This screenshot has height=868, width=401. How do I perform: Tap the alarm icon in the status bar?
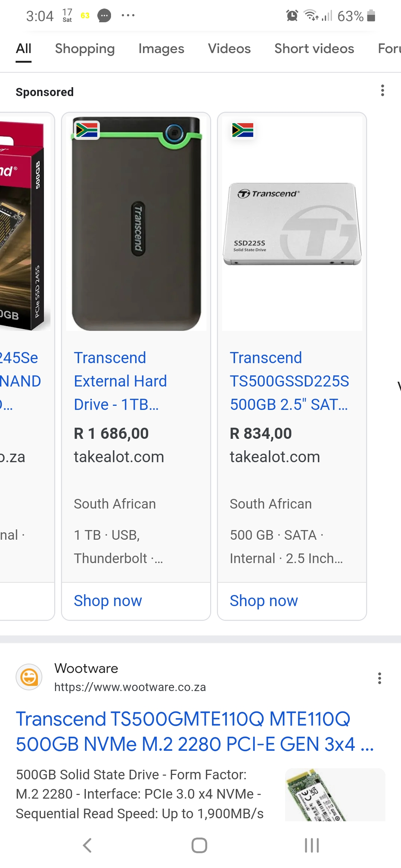pyautogui.click(x=292, y=16)
